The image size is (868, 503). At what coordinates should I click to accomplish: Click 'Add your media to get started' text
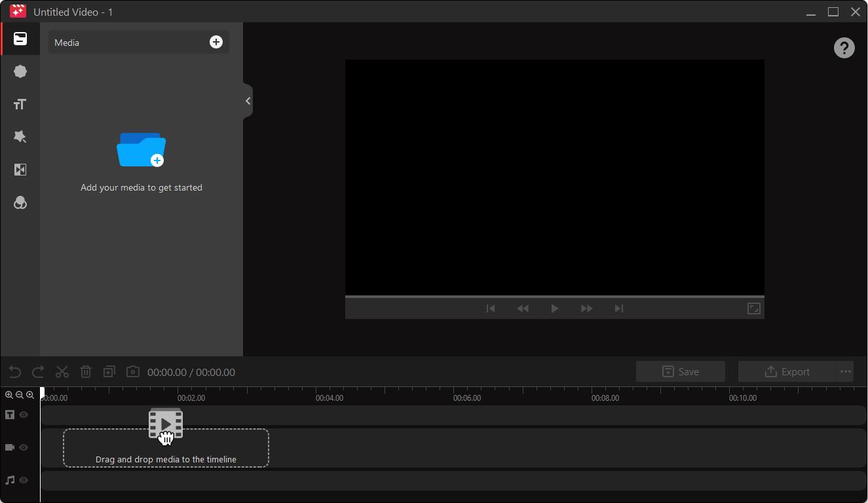tap(142, 187)
